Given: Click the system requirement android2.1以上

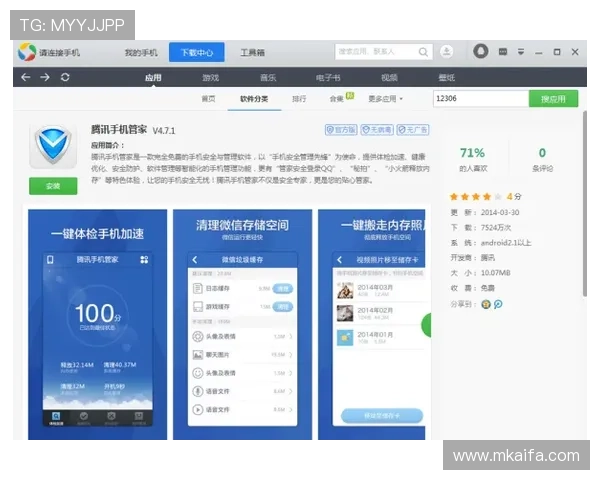Looking at the screenshot, I should [x=506, y=243].
